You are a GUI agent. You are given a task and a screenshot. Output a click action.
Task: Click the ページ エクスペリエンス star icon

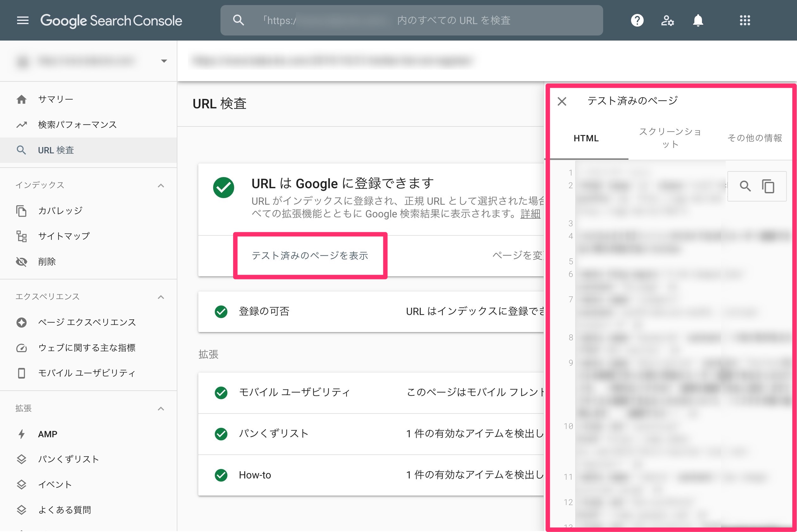21,322
